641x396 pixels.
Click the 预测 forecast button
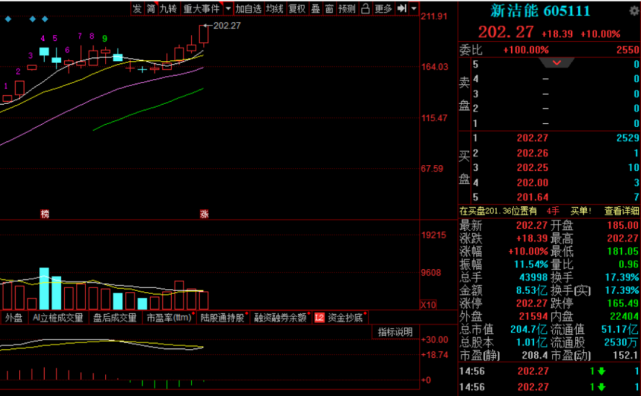[347, 9]
